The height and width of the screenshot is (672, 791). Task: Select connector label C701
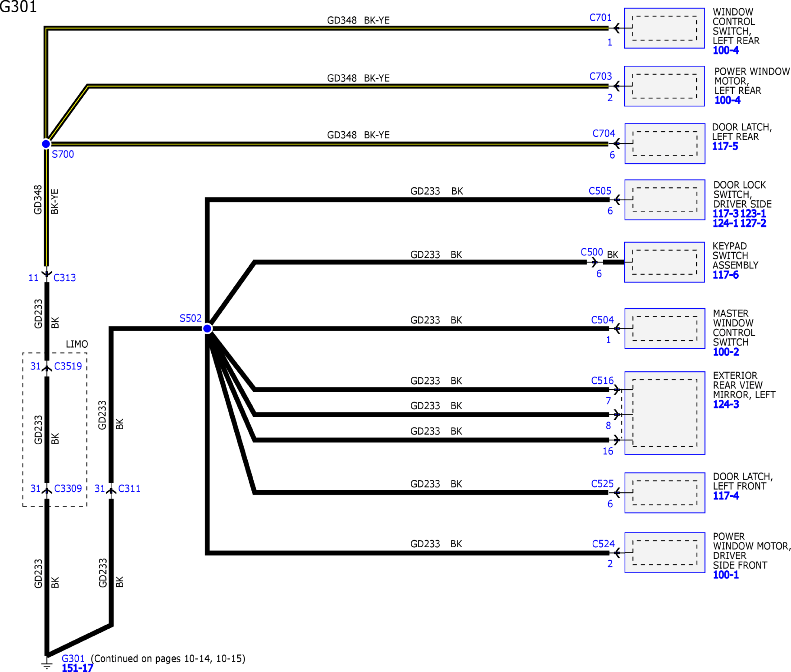[x=600, y=17]
